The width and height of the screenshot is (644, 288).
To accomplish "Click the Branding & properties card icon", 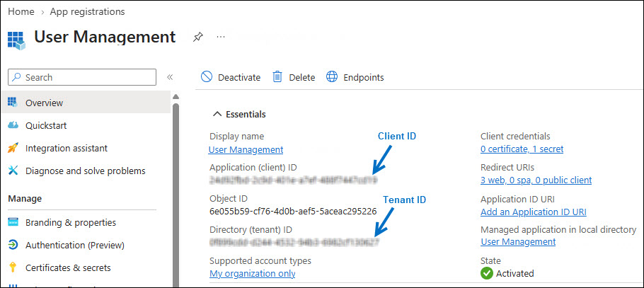I will pos(13,222).
